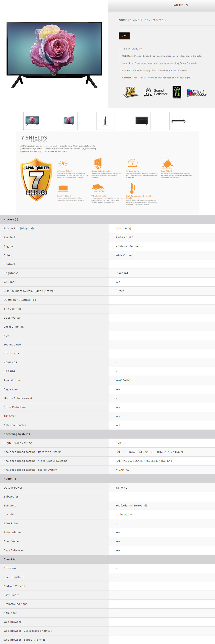The image size is (215, 644).
Task: Click the Vibration Shield truck icon
Action: (x=98, y=188)
